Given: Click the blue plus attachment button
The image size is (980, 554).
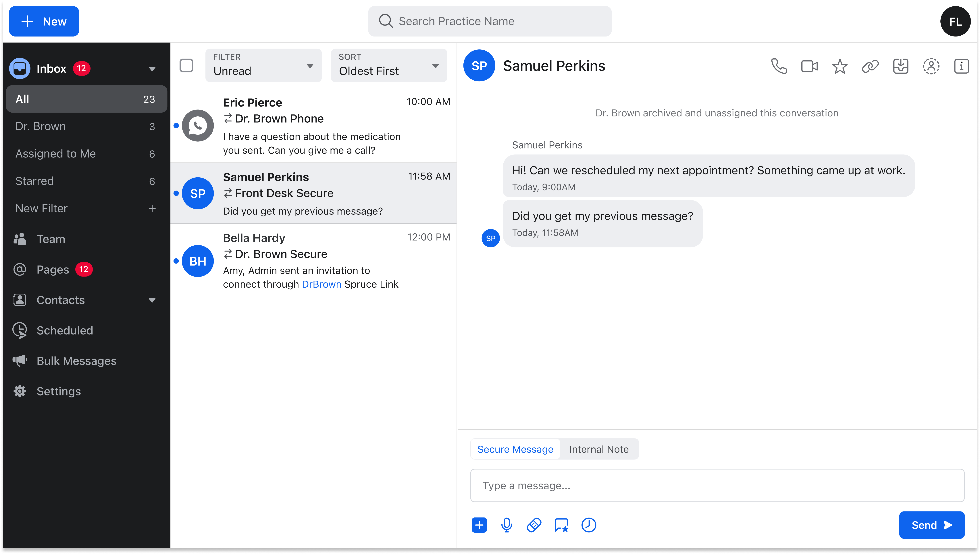Looking at the screenshot, I should (479, 525).
